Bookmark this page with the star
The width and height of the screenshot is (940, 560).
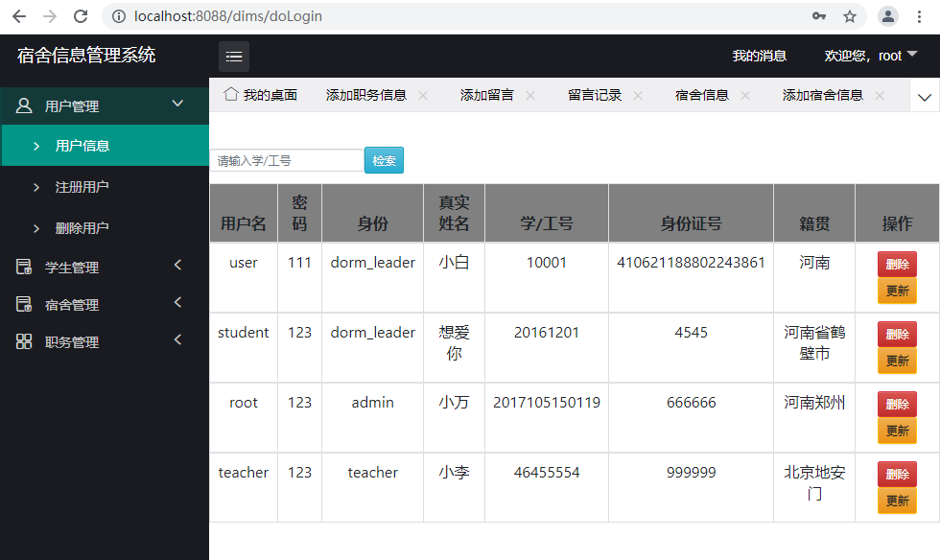(x=850, y=16)
